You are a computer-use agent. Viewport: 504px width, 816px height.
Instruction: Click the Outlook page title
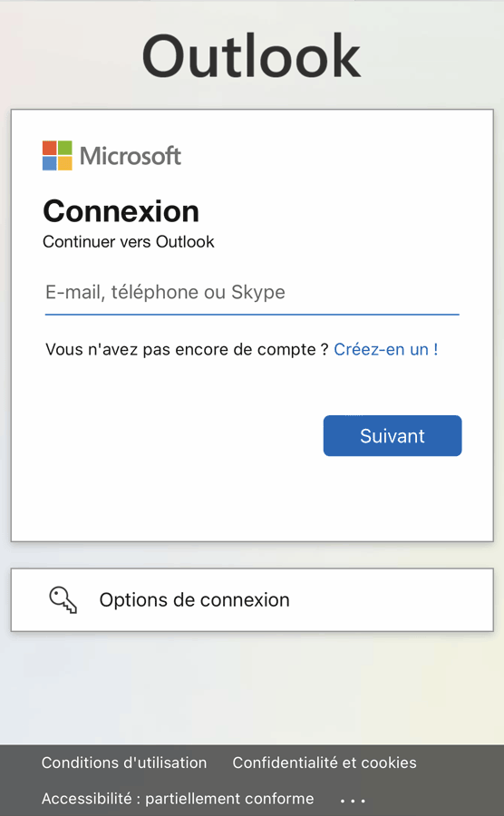point(252,56)
